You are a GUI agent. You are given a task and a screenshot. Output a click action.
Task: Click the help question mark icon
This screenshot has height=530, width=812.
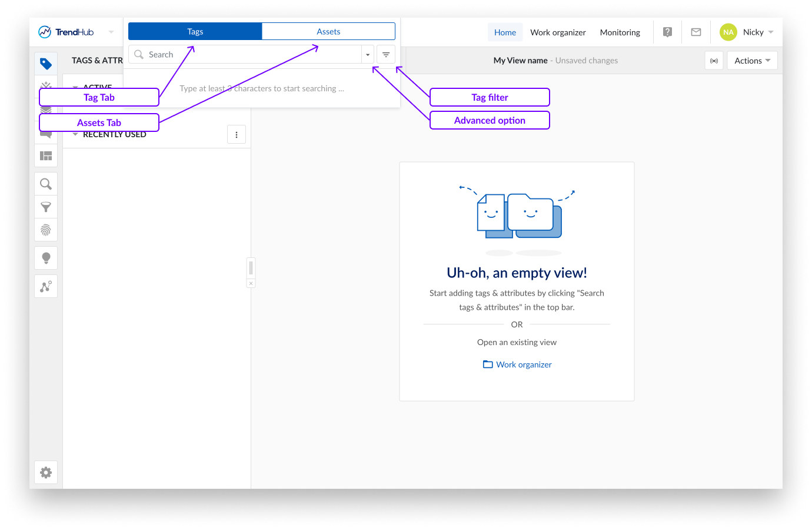667,32
